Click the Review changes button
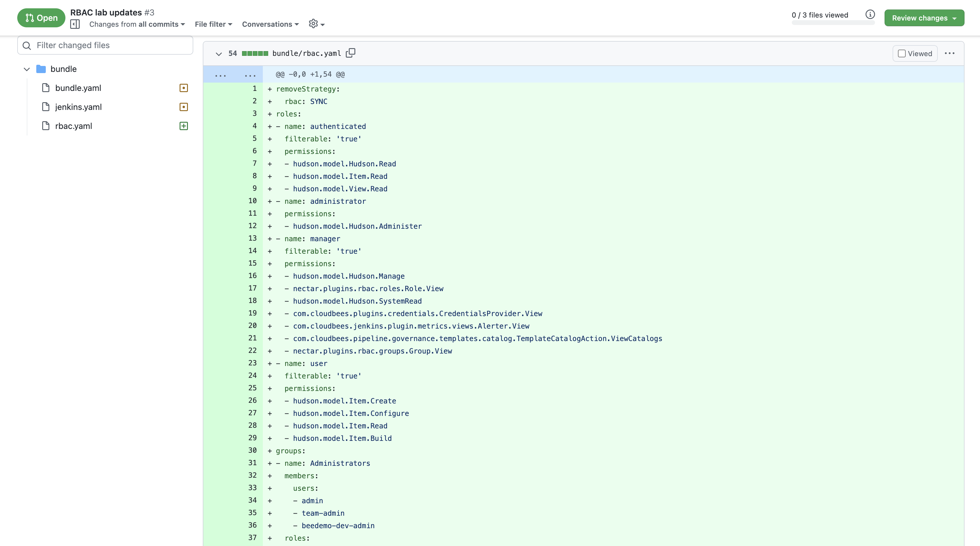The image size is (980, 546). click(x=924, y=18)
